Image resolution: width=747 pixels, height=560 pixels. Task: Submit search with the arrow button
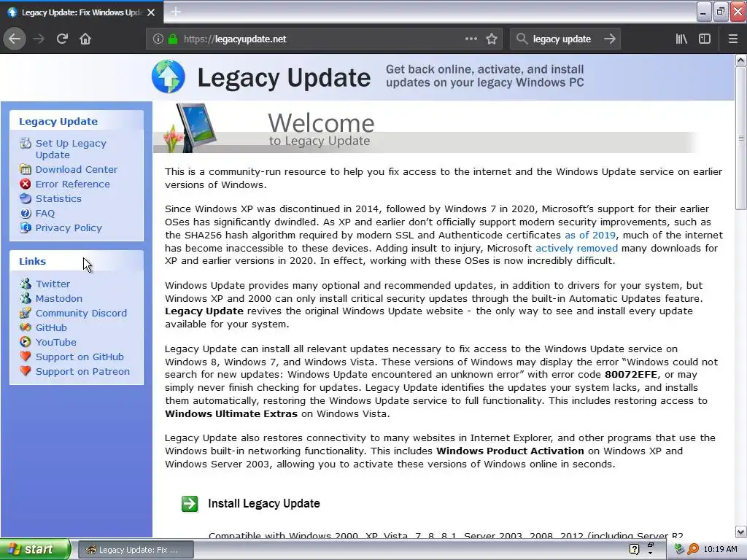coord(609,39)
